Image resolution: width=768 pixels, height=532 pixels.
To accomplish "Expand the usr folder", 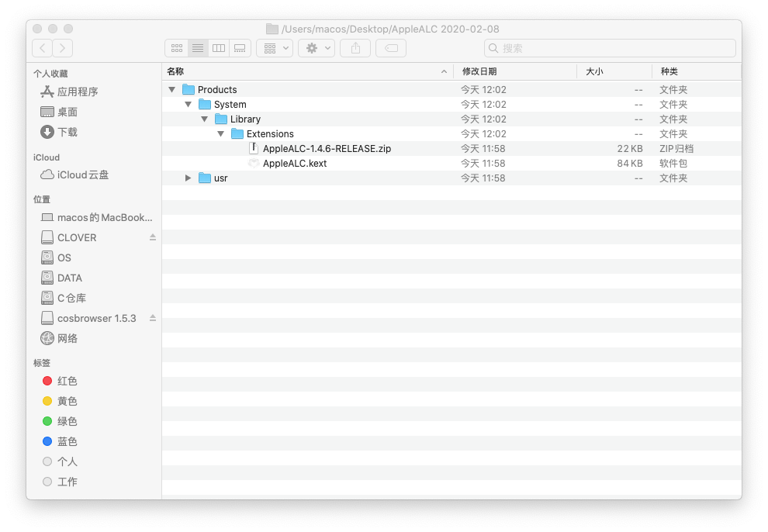I will pos(188,178).
